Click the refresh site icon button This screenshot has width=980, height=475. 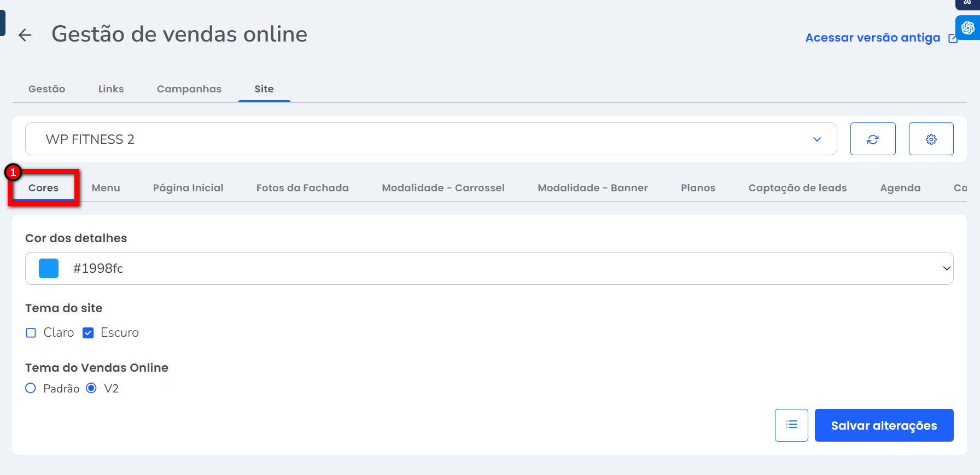pos(872,139)
